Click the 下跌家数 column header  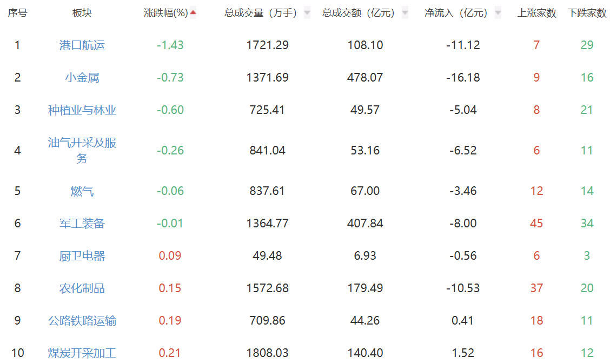587,13
